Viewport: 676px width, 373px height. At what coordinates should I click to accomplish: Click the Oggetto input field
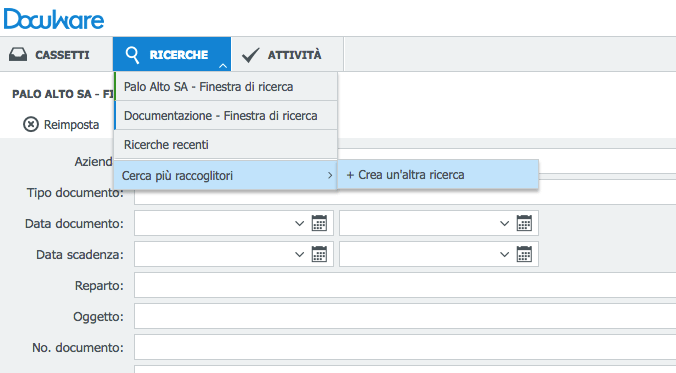coord(405,316)
